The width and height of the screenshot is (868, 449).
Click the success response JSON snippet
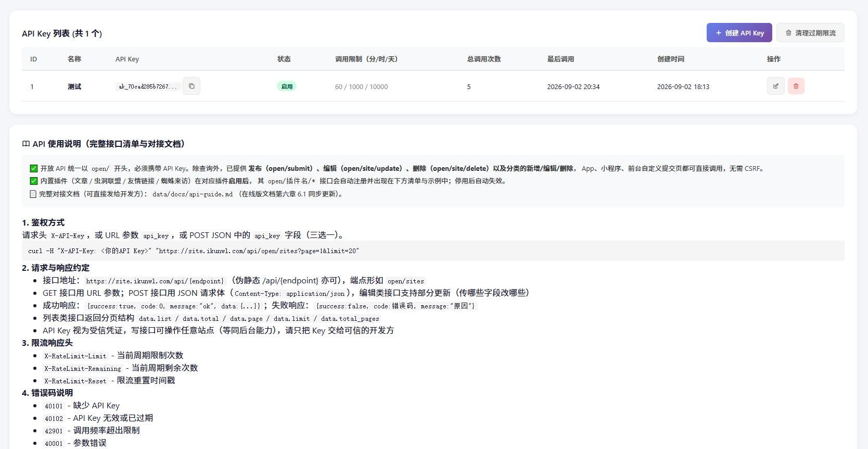pos(174,306)
